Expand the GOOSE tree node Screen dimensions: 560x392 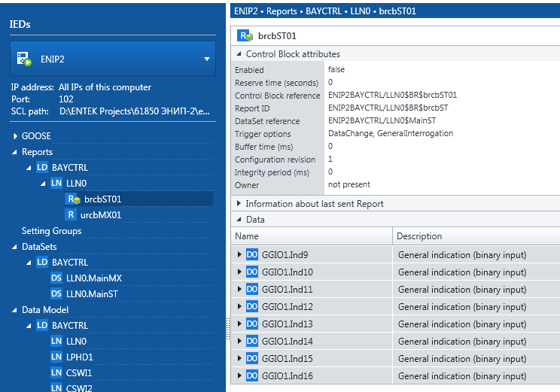(16, 136)
